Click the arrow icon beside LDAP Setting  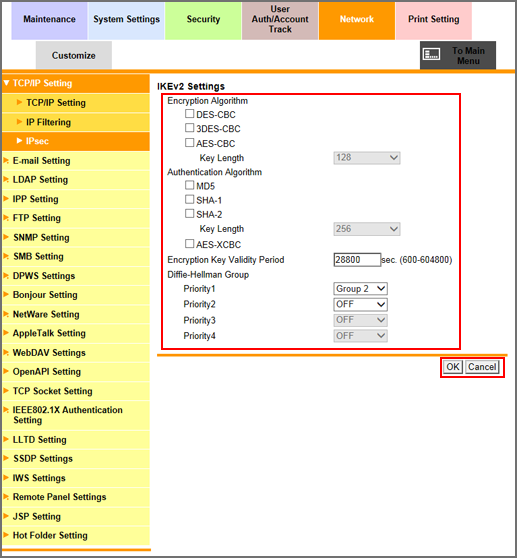point(6,179)
